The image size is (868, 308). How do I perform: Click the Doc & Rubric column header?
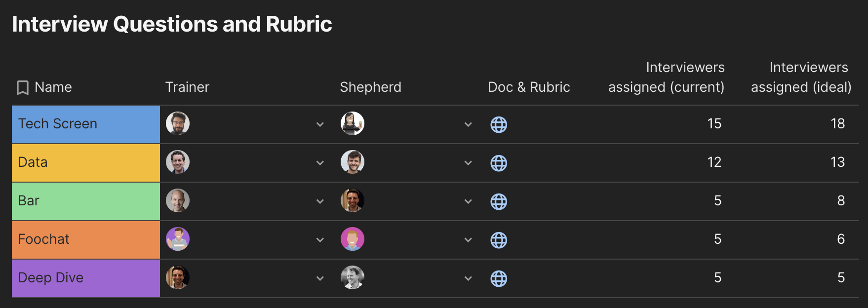(x=529, y=87)
